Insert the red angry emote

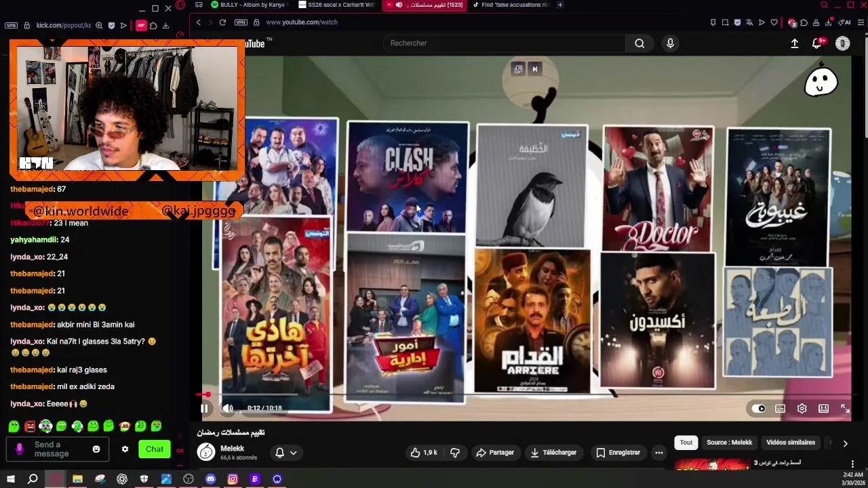[30, 426]
